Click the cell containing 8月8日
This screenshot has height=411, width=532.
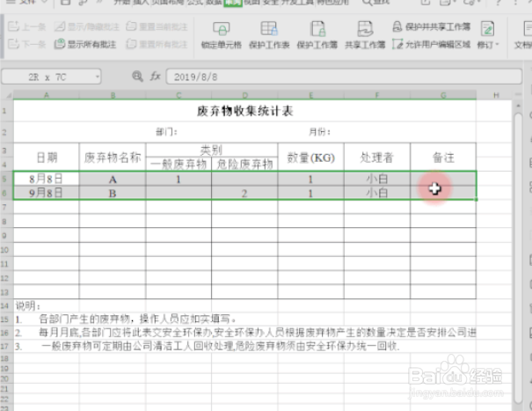(x=46, y=179)
